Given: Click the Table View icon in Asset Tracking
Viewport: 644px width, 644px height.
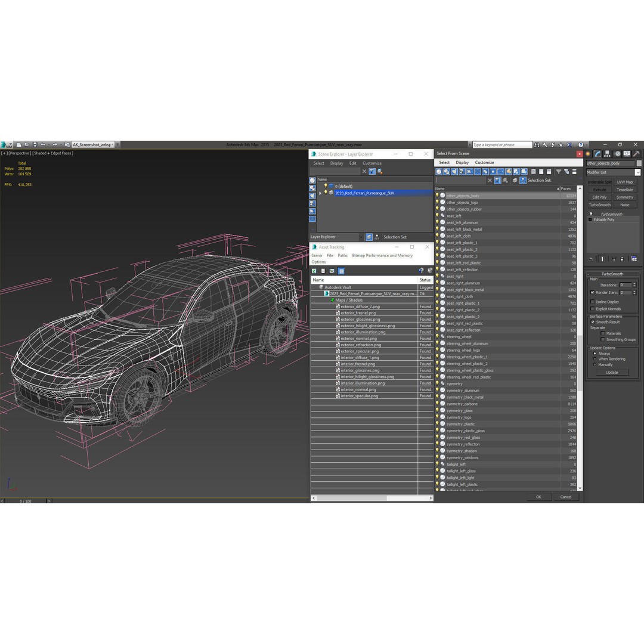Looking at the screenshot, I should 341,271.
